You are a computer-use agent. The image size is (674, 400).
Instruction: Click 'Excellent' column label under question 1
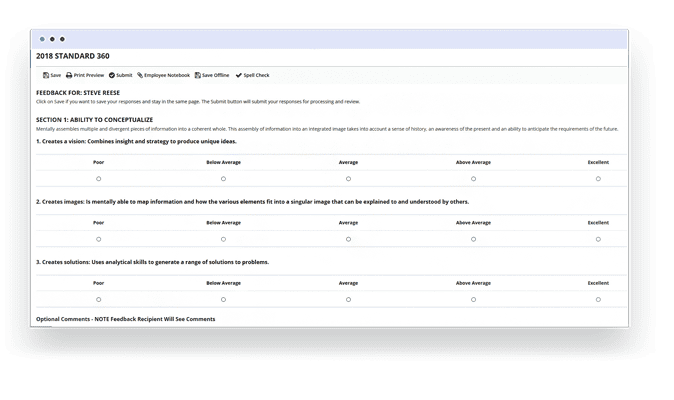tap(598, 162)
